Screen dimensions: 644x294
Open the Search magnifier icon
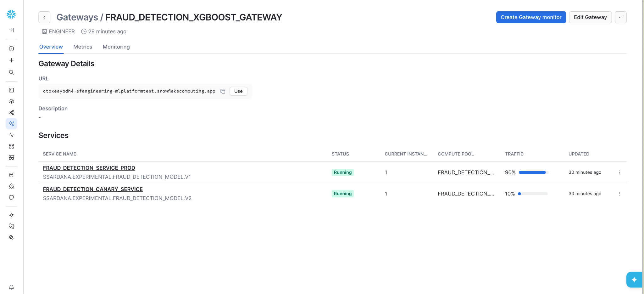point(11,72)
